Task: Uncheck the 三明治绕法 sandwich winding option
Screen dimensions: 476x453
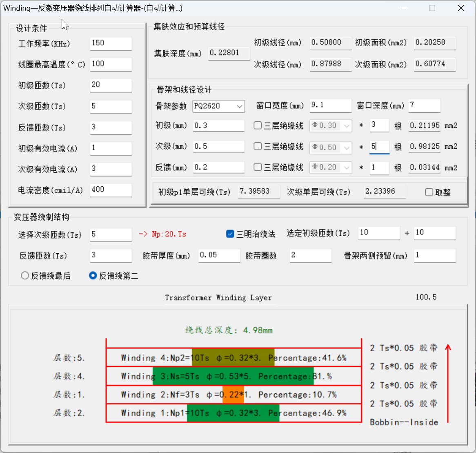Action: [230, 234]
